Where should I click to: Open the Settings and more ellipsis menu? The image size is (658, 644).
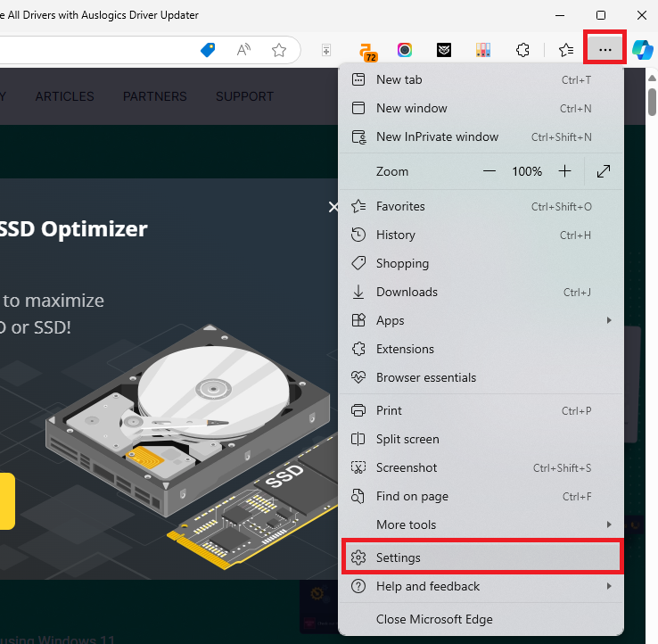[x=605, y=50]
